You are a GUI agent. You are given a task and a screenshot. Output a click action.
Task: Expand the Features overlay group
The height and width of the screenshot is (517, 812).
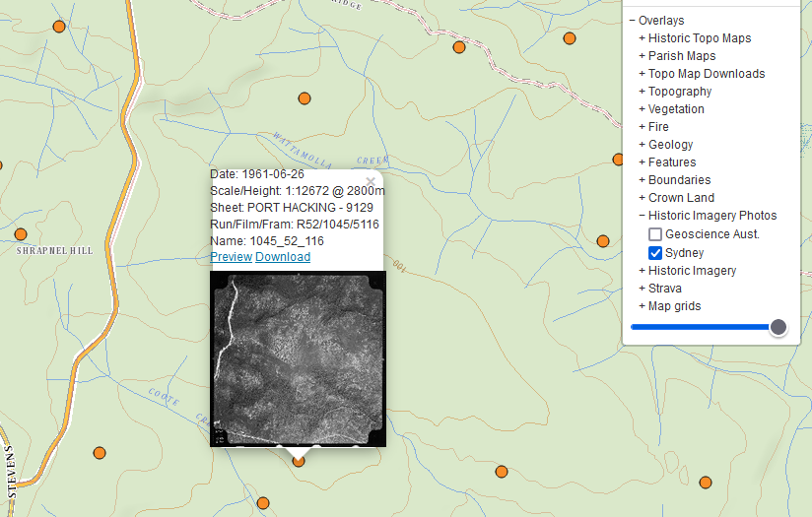[x=643, y=162]
